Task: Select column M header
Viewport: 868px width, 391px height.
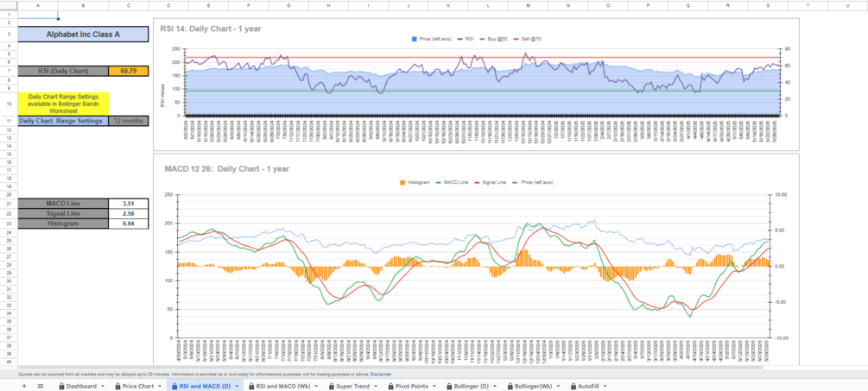Action: [x=528, y=5]
